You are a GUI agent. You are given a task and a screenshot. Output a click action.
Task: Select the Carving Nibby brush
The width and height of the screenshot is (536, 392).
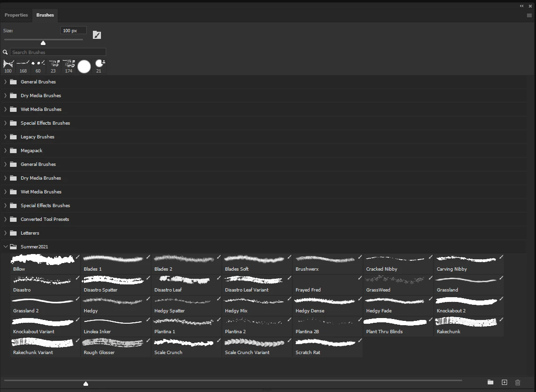tap(469, 263)
